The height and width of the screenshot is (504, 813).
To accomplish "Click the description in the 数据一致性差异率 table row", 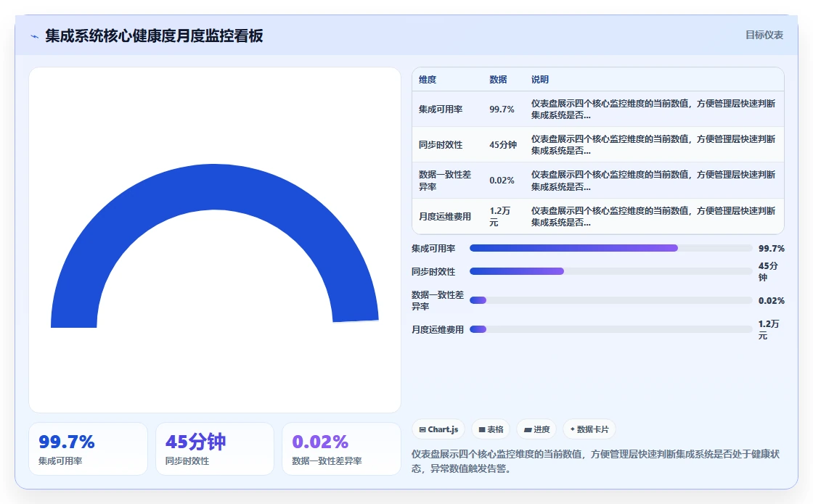I will (x=653, y=181).
